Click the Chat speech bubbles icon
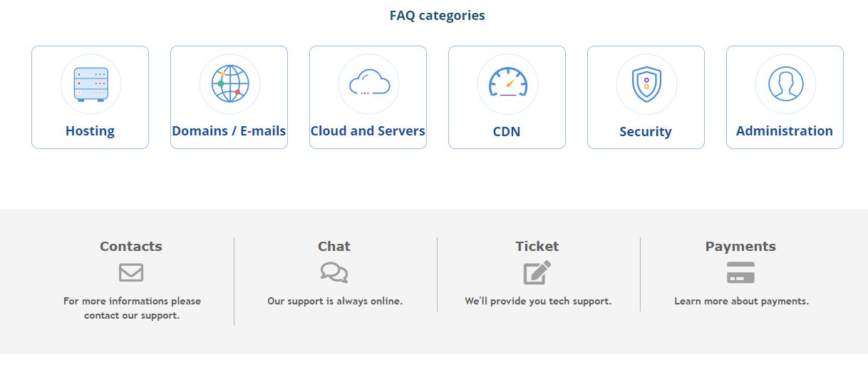Screen dimensions: 868x365 coord(334,272)
